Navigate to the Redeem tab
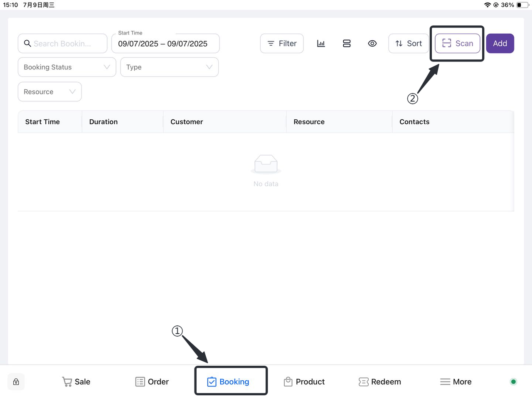 tap(380, 382)
